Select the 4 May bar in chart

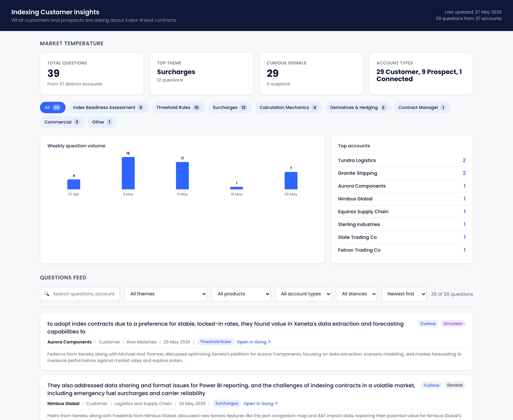128,173
